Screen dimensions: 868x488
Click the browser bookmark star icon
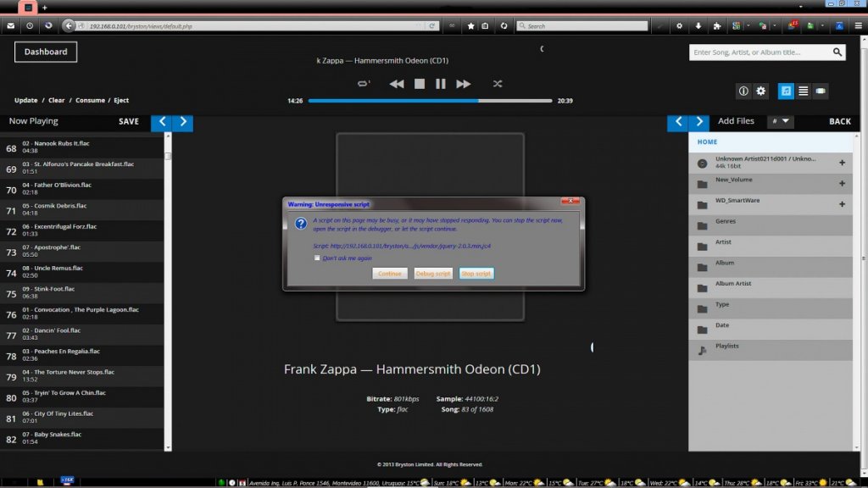coord(470,26)
